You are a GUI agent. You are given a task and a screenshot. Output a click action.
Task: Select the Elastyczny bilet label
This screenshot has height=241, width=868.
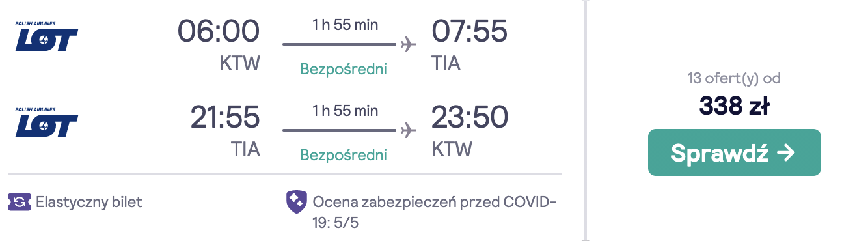(x=89, y=202)
